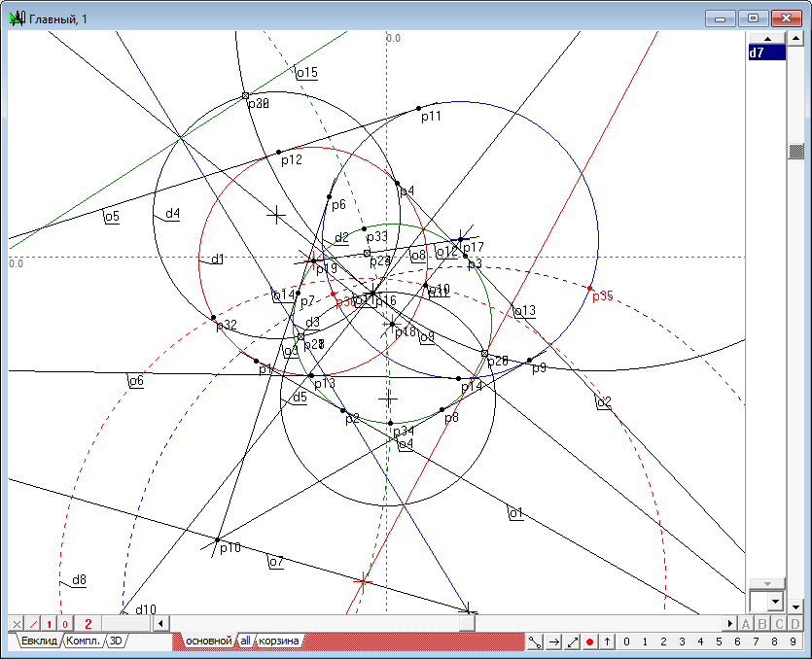Click the point label p34
Screen dimensions: 812x659
(x=404, y=432)
